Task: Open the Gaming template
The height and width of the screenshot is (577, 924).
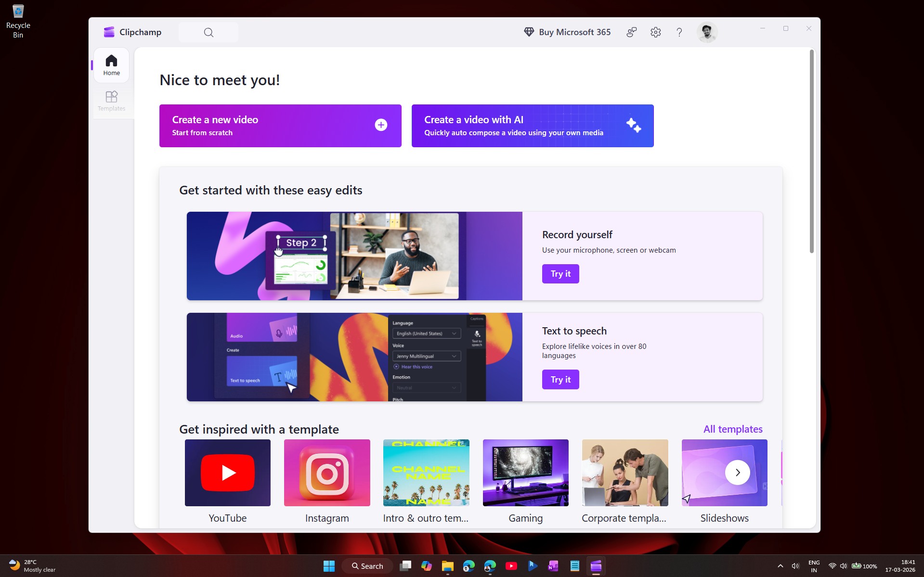Action: [525, 473]
